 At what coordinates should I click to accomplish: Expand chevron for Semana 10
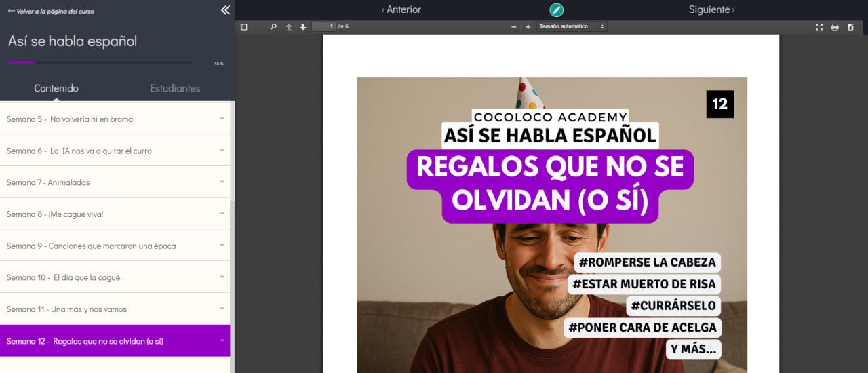coord(222,277)
